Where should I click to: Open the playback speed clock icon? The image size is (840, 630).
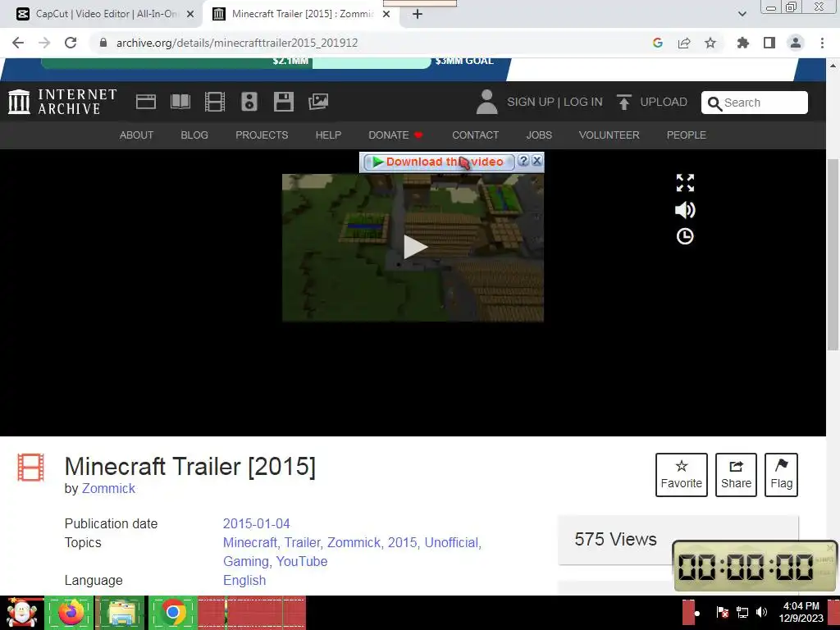[685, 236]
